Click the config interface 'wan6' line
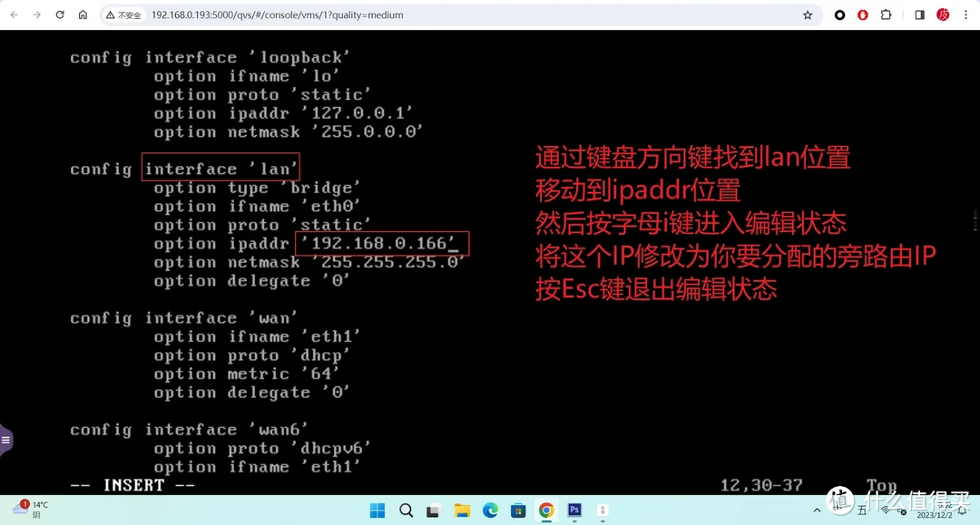The image size is (980, 525). 189,430
